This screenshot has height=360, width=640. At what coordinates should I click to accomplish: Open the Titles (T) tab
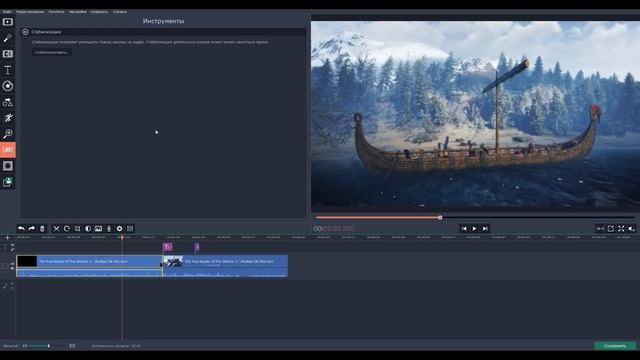(8, 70)
